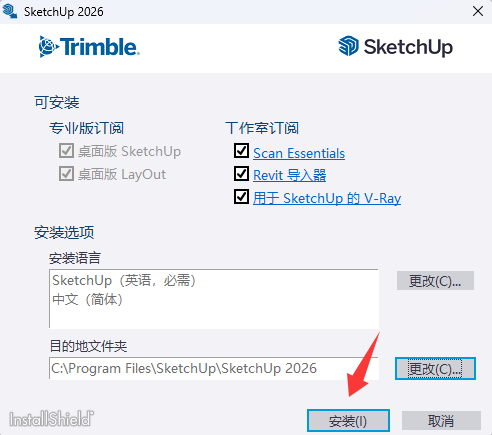Click the SketchUp cube logo icon
492x435 pixels.
(348, 46)
